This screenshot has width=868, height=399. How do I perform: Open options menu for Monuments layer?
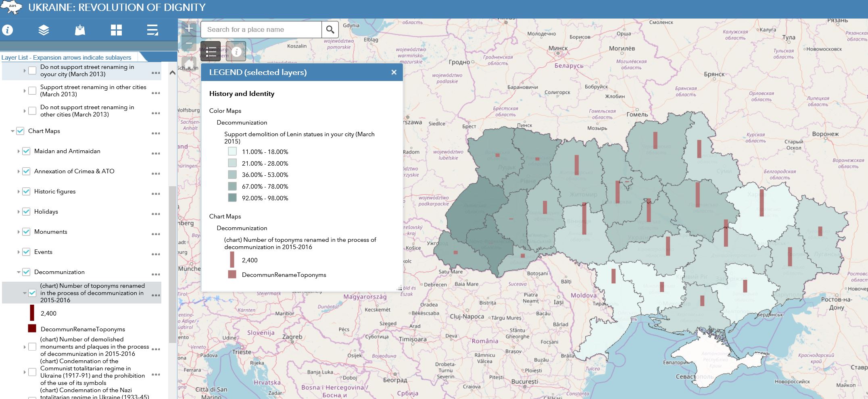[156, 234]
